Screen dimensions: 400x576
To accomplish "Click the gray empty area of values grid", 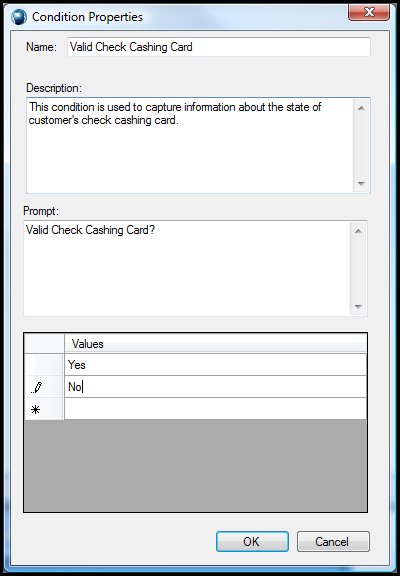I will pyautogui.click(x=195, y=465).
